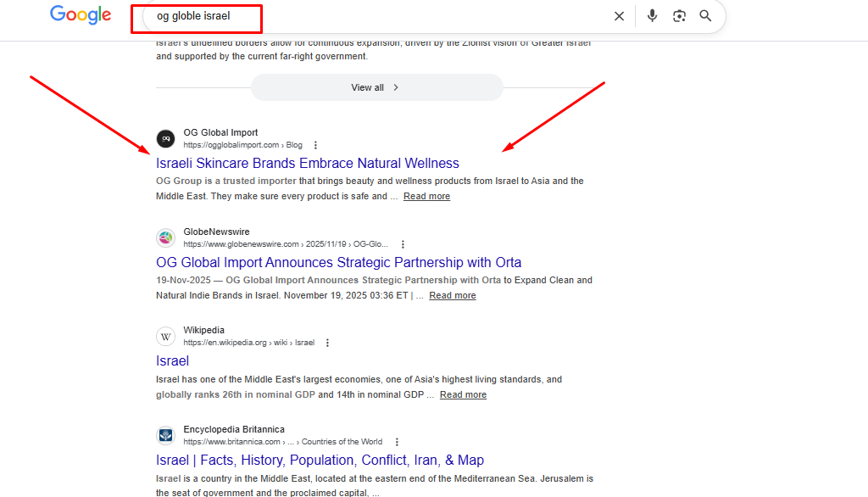
Task: Open search by image camera icon
Action: pyautogui.click(x=679, y=16)
